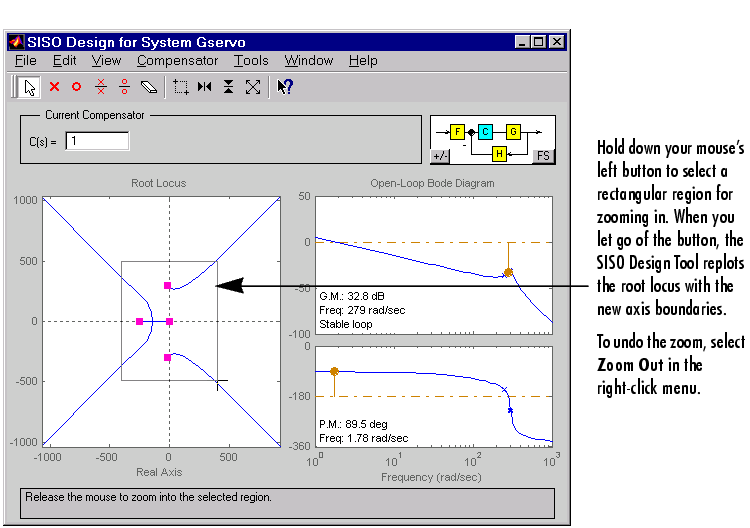Activate the eraser delete pole/zero tool
Viewport: 750px width, 528px height.
148,87
